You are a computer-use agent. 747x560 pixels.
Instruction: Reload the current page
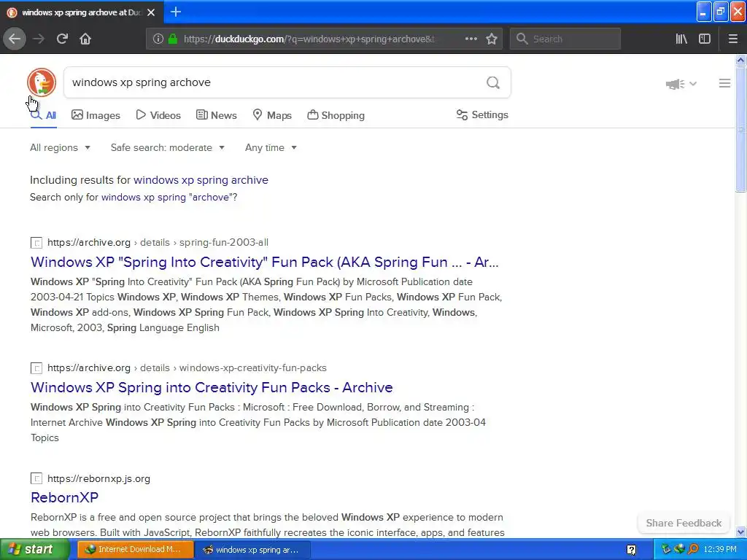coord(62,39)
